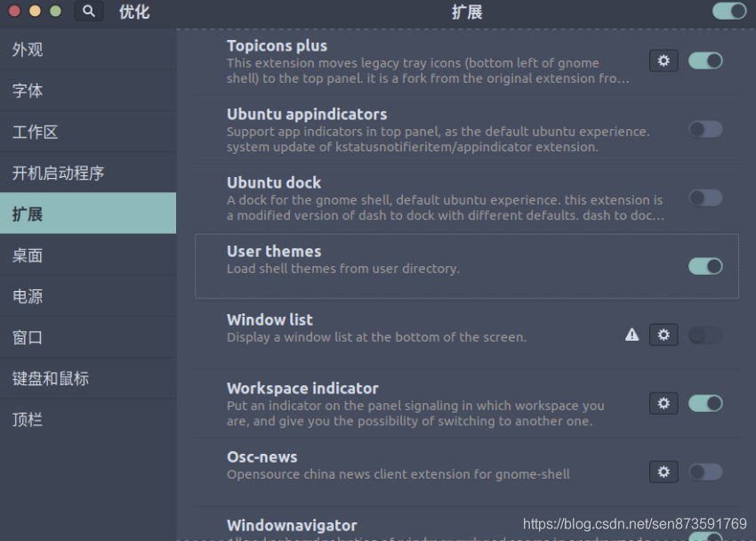
Task: Toggle the global extensions switch in header
Action: tap(729, 11)
